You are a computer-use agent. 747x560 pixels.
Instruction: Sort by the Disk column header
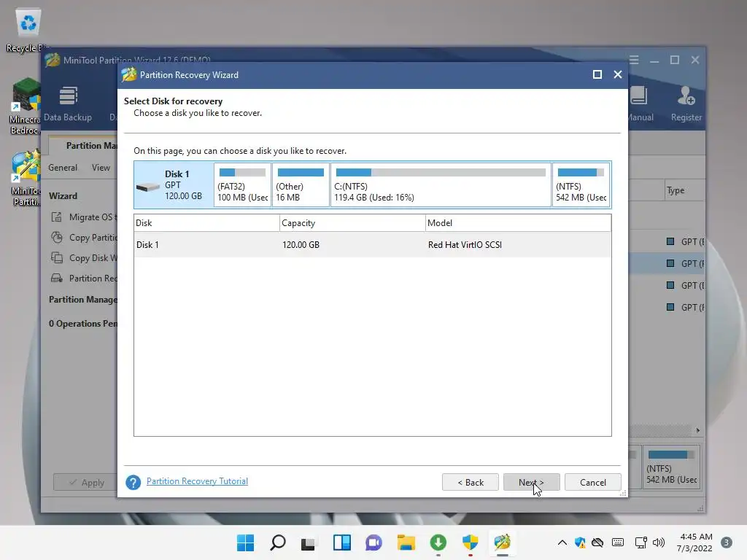pyautogui.click(x=206, y=223)
